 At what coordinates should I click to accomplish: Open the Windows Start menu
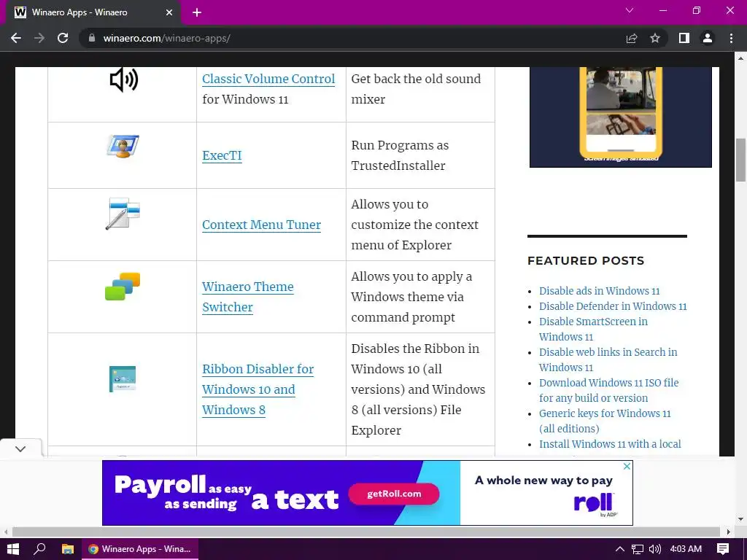coord(13,549)
